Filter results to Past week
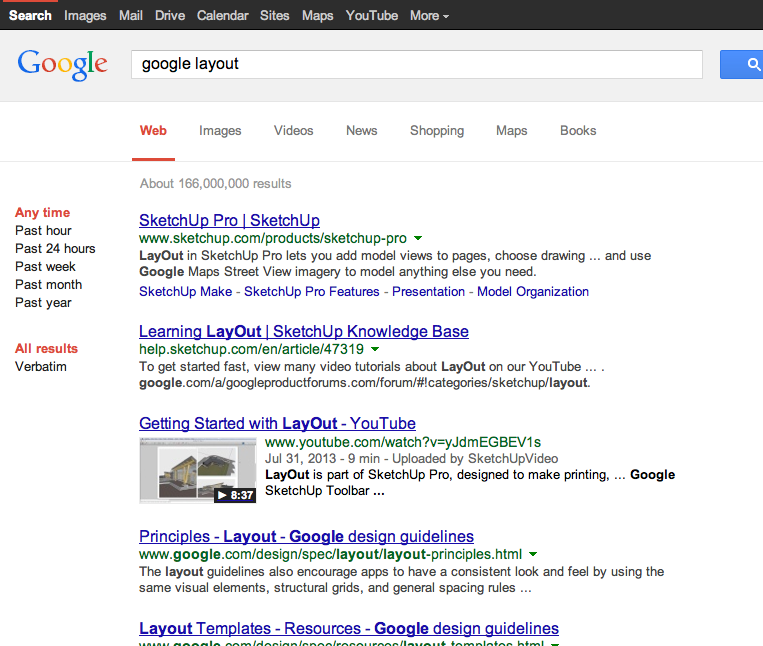 tap(45, 267)
